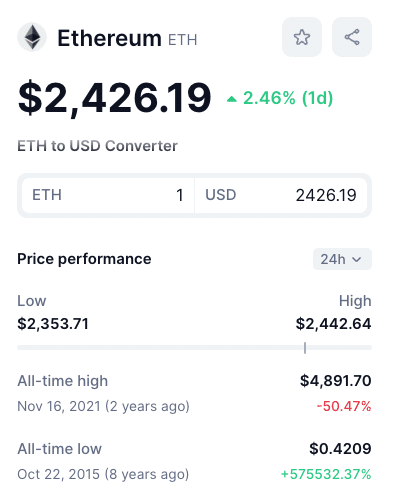394x501 pixels.
Task: Click the -50.47% all-time high change
Action: [x=344, y=406]
